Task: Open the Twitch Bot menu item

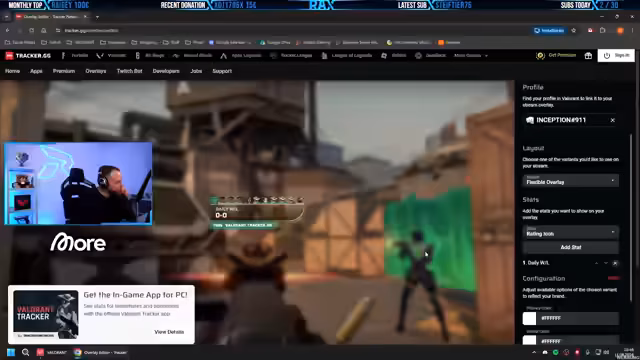Action: 129,71
